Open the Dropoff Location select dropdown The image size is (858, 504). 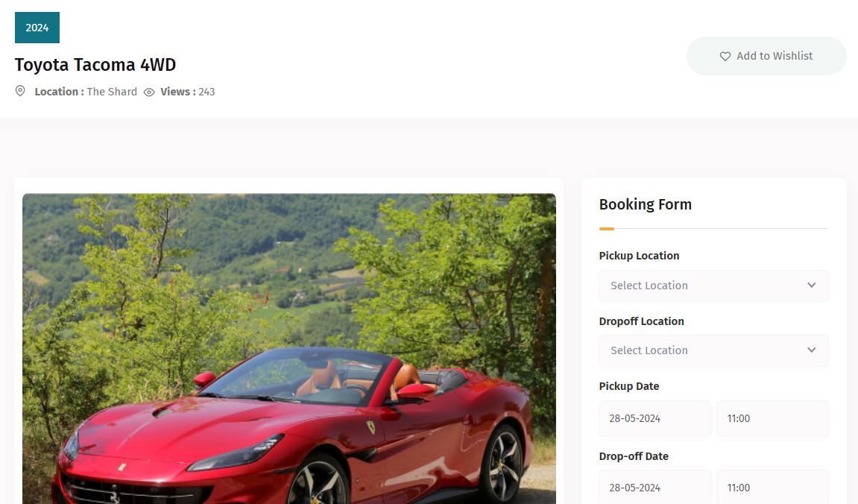(713, 350)
